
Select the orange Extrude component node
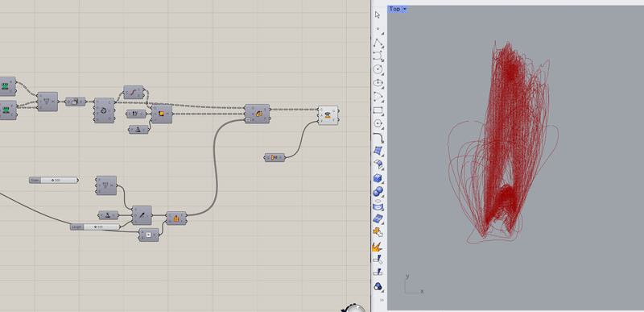(x=176, y=218)
